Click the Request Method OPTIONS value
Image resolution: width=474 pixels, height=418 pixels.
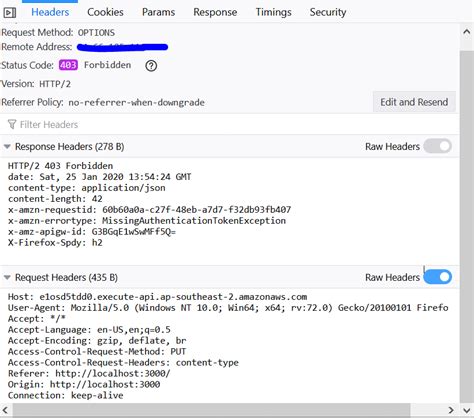click(x=96, y=33)
